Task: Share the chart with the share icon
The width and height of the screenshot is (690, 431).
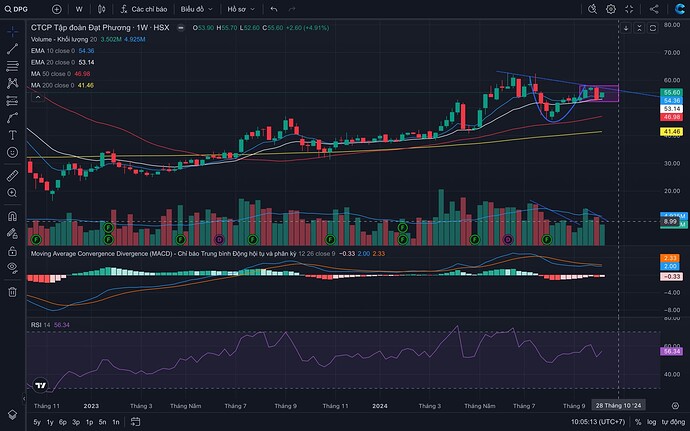Action: click(654, 9)
